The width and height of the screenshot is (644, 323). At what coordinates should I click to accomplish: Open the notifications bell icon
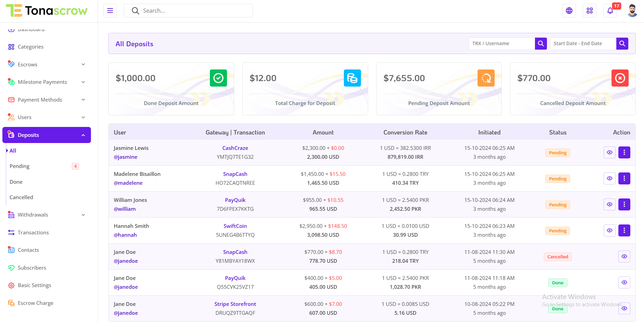tap(610, 11)
